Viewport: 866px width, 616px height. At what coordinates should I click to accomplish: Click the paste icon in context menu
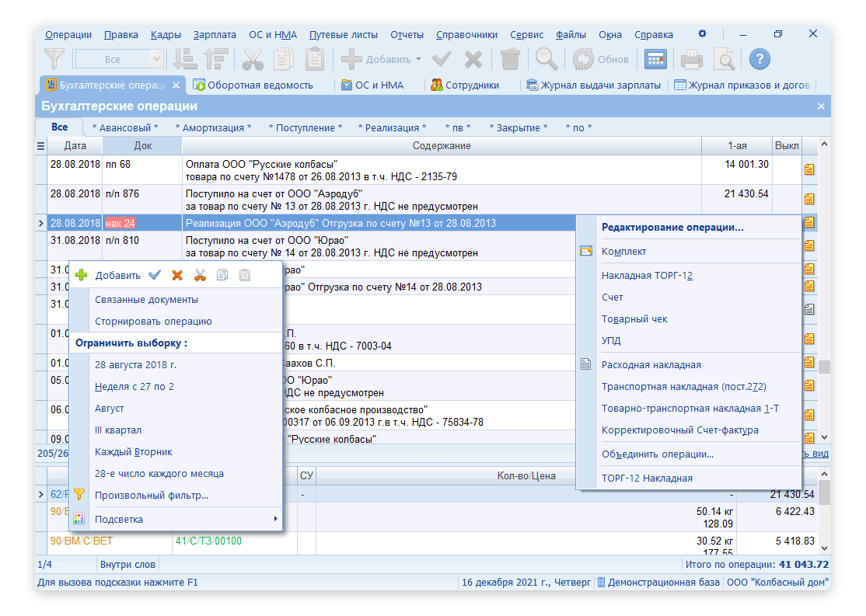tap(245, 275)
